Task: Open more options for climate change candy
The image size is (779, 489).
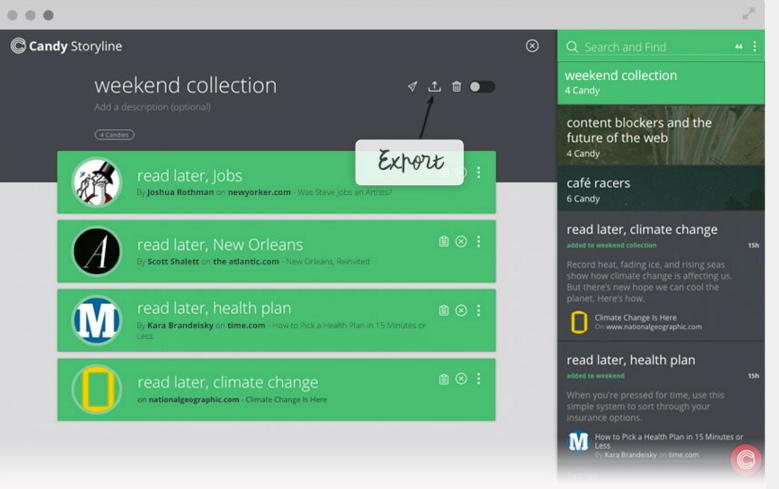Action: click(x=478, y=379)
